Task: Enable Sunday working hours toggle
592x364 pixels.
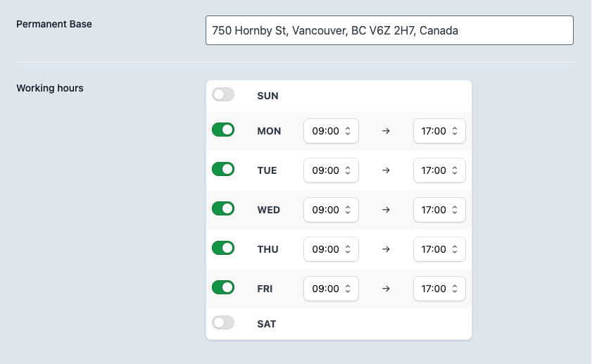Action: coord(223,95)
